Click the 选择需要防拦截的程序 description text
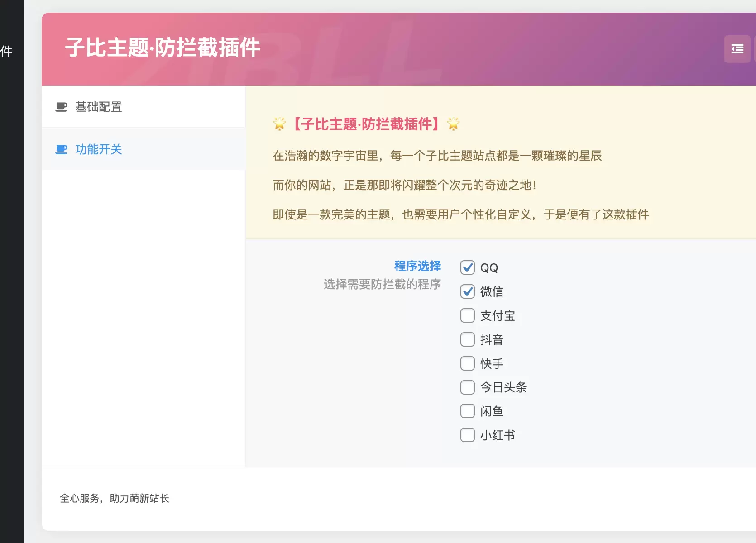This screenshot has height=543, width=756. [382, 284]
